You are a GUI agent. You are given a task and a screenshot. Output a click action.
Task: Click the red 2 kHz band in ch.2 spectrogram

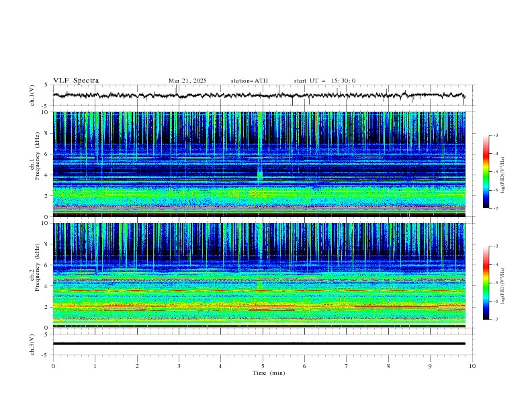[x=259, y=306]
